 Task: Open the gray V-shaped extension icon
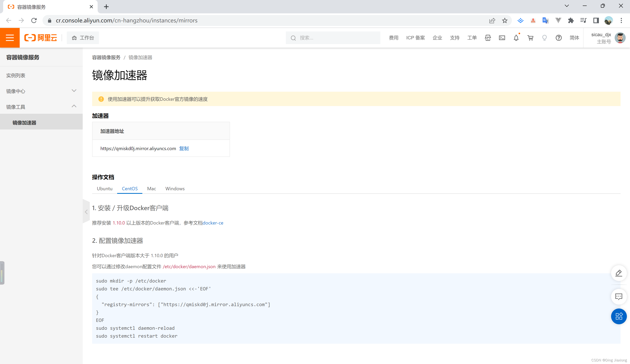click(558, 20)
